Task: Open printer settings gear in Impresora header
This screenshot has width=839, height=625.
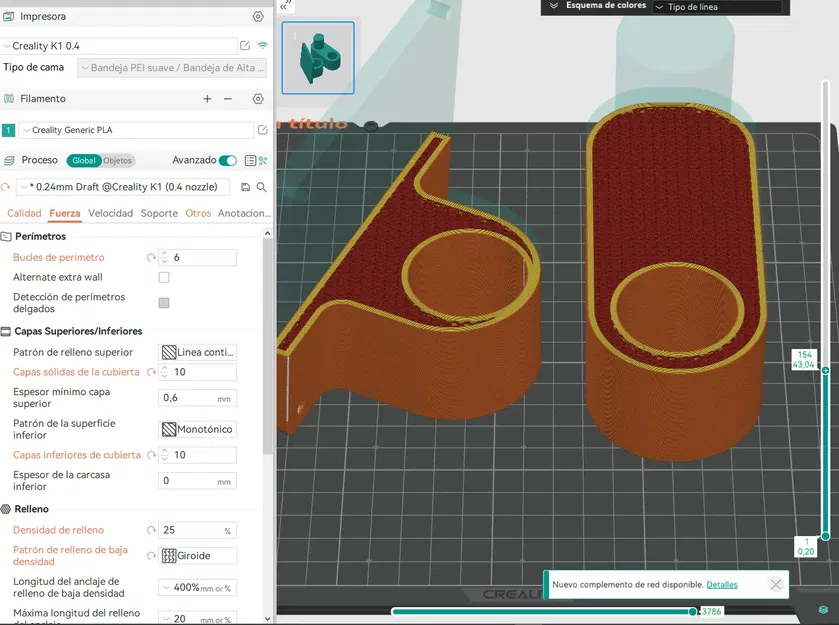Action: (258, 17)
